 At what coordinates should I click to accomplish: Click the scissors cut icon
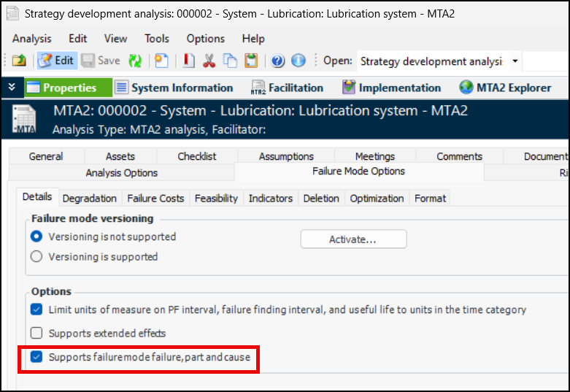click(x=209, y=61)
